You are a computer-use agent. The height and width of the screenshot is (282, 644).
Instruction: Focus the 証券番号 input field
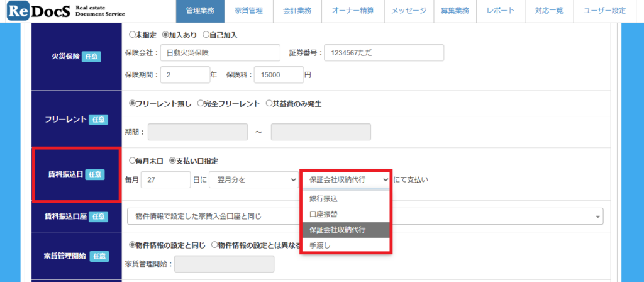384,53
